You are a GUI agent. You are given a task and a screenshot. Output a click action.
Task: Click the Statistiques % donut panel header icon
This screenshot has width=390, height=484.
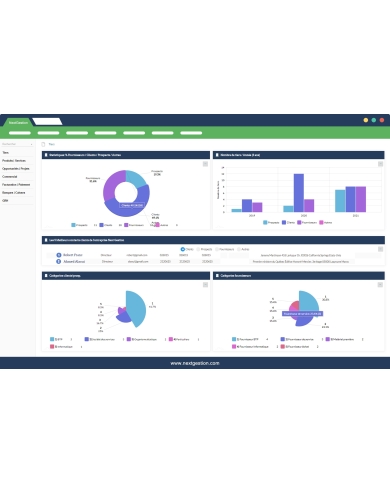(46, 155)
